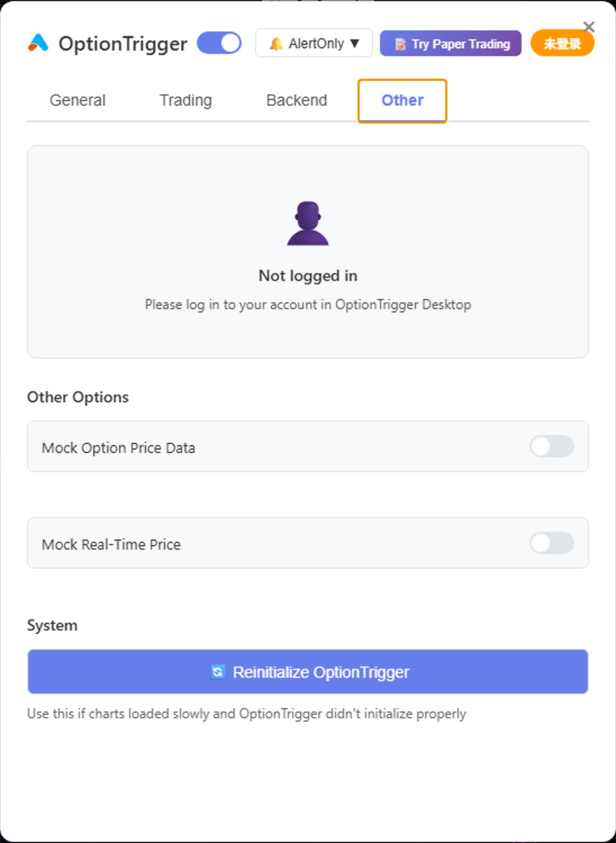
Task: Open the Backend tab
Action: 297,100
